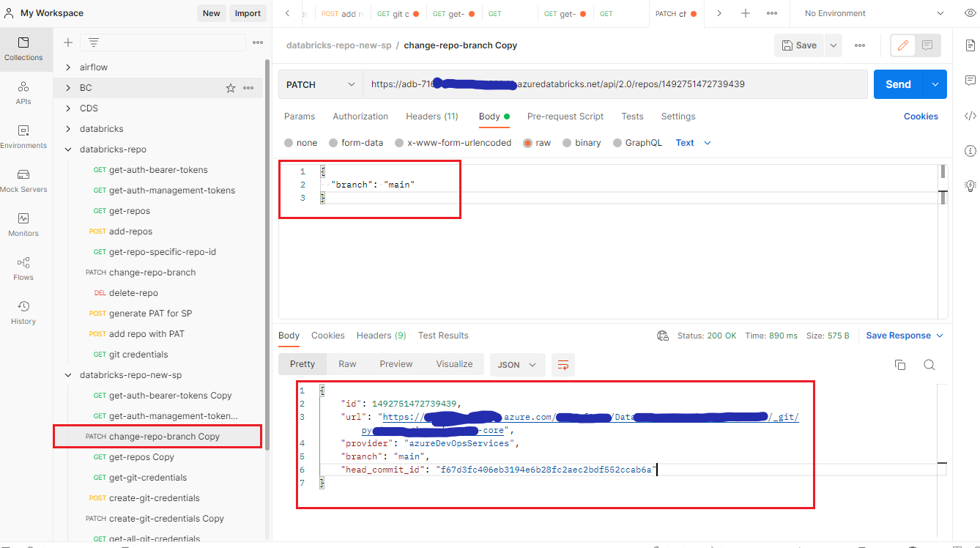The image size is (980, 548).
Task: Switch to the Tests tab
Action: (x=632, y=116)
